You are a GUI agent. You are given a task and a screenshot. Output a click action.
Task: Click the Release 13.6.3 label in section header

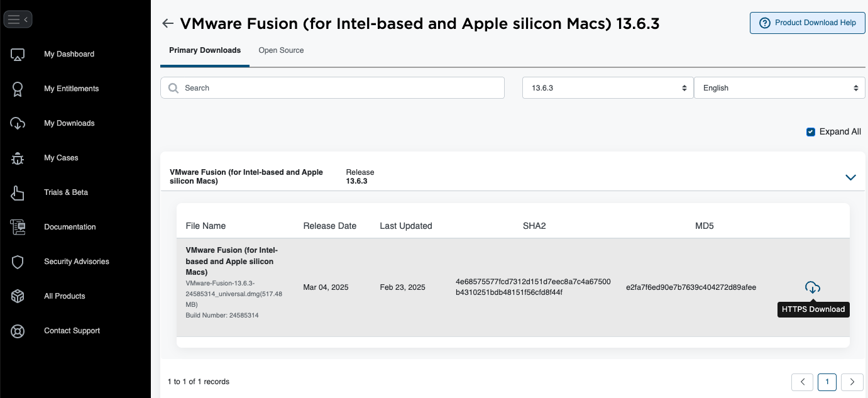[360, 177]
